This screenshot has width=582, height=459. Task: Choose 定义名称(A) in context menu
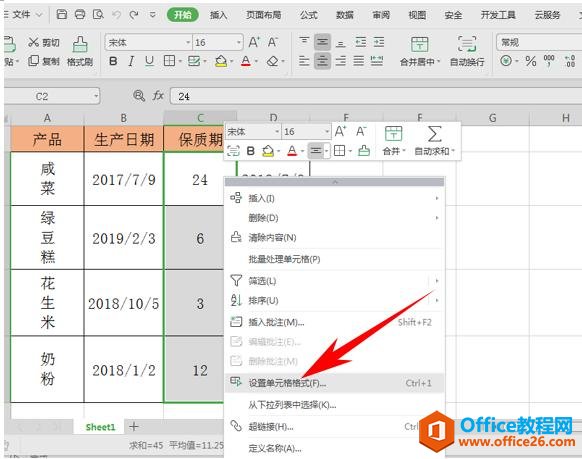tap(334, 448)
